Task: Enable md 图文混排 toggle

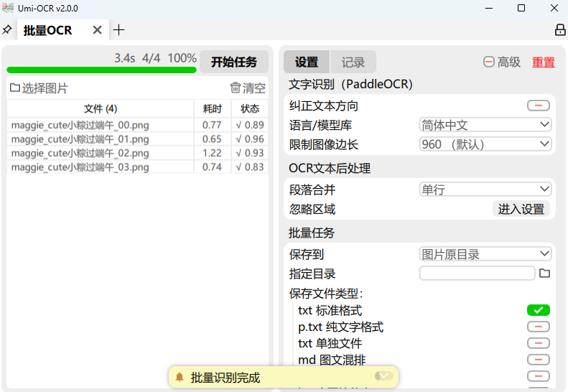Action: tap(539, 360)
